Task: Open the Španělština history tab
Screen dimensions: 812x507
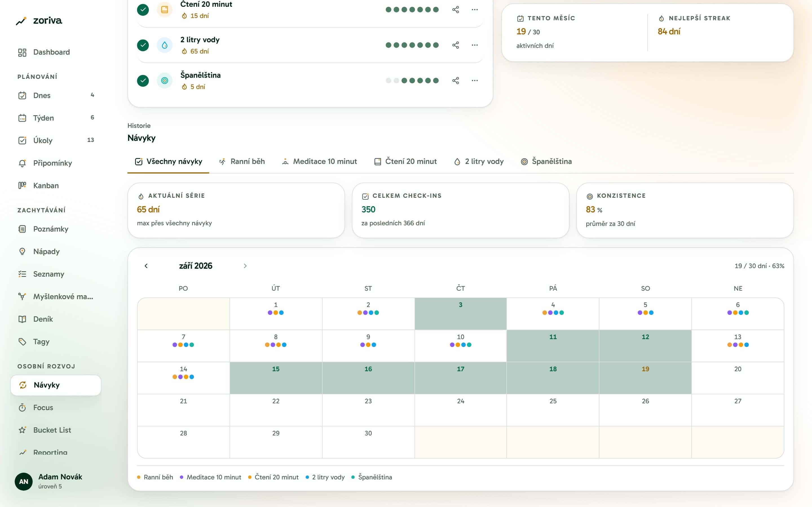Action: (546, 162)
